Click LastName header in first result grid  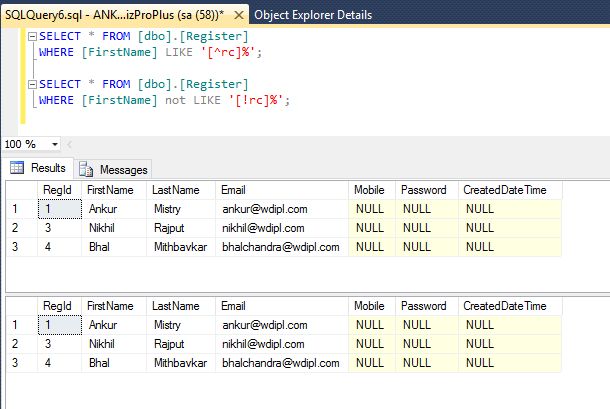(x=181, y=190)
